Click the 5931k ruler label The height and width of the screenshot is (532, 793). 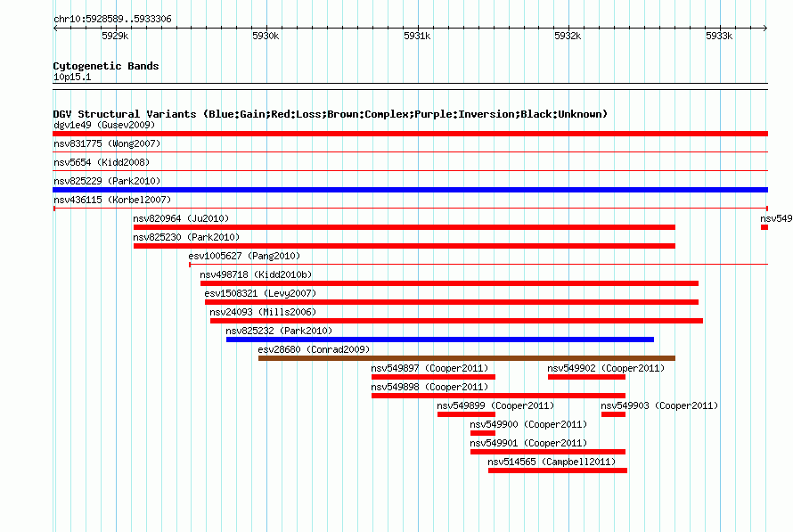417,36
